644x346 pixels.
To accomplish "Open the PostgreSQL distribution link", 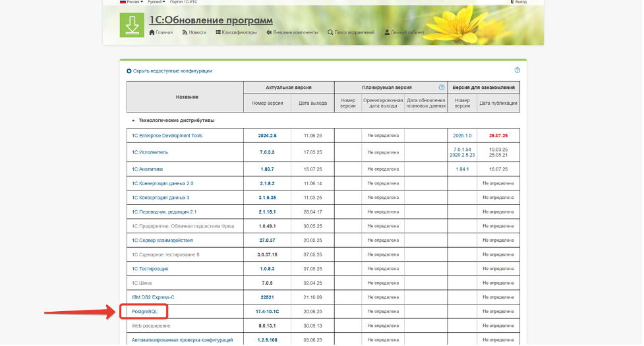I will tap(144, 311).
